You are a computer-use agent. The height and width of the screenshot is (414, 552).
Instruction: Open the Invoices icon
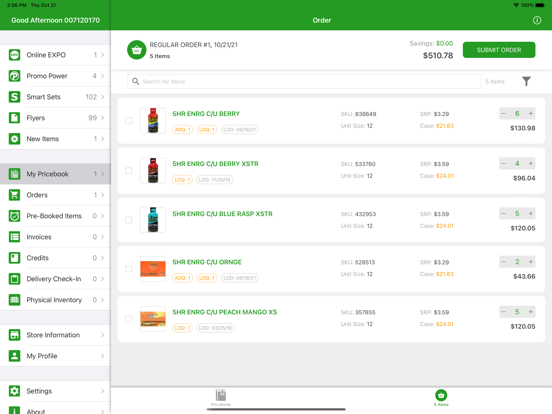(x=14, y=237)
